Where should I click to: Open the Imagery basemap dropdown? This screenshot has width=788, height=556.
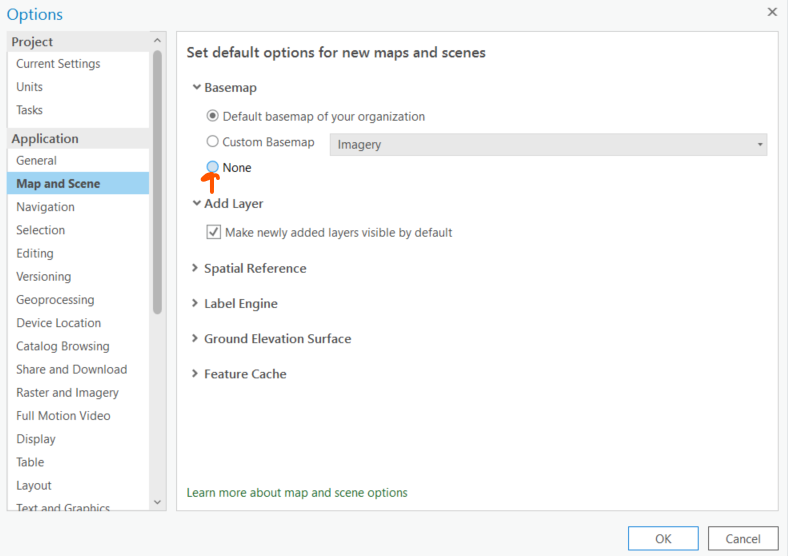click(548, 145)
